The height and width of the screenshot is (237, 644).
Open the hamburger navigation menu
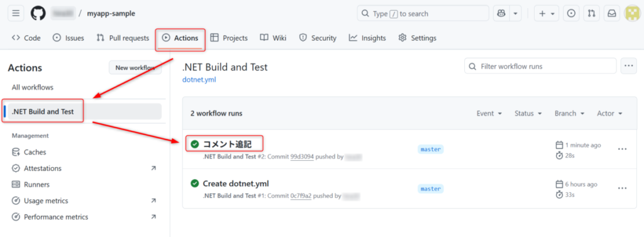click(16, 14)
